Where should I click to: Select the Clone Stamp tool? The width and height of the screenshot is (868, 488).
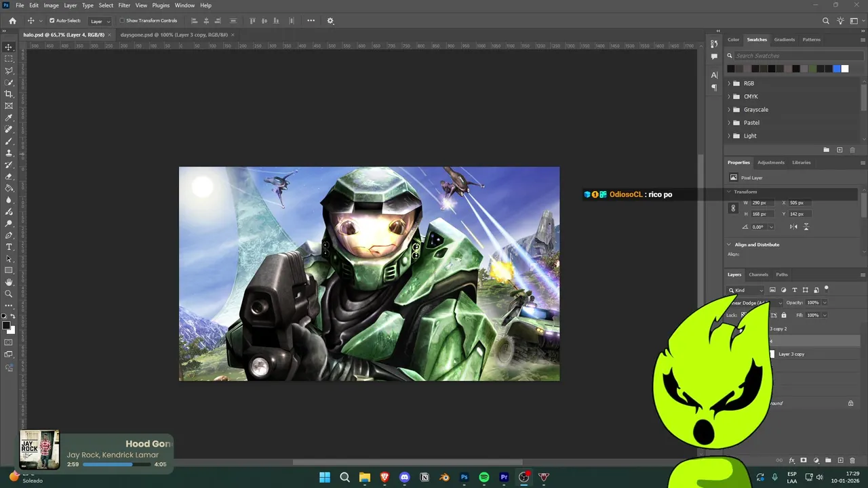click(x=9, y=153)
